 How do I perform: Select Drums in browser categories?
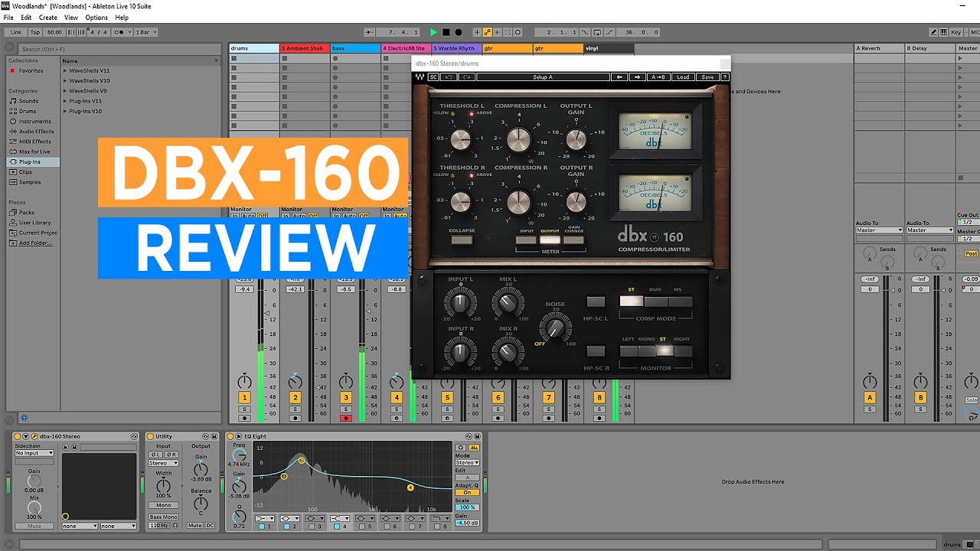(x=28, y=111)
